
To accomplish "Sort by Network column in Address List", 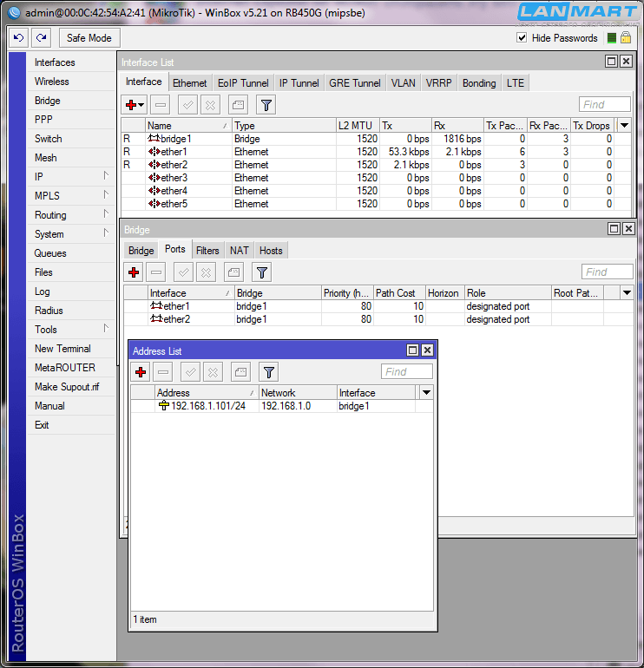I will pyautogui.click(x=298, y=393).
